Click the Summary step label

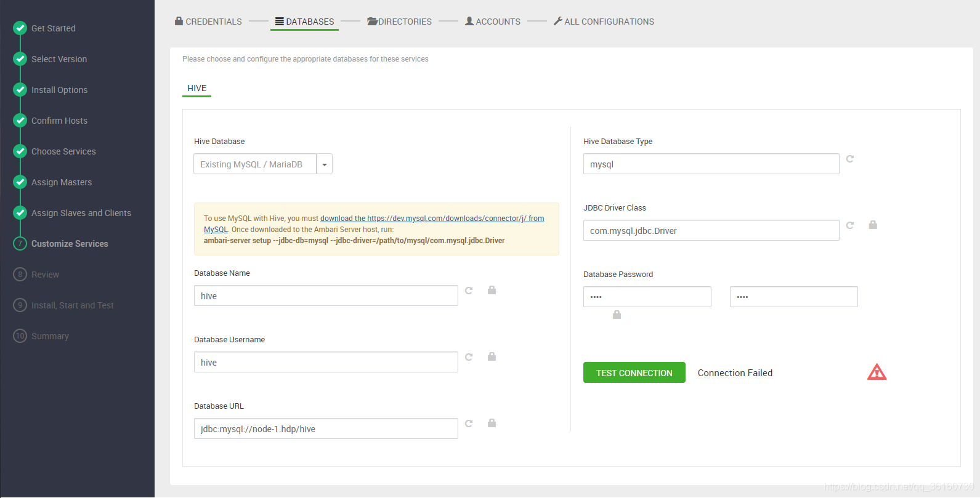pos(51,336)
